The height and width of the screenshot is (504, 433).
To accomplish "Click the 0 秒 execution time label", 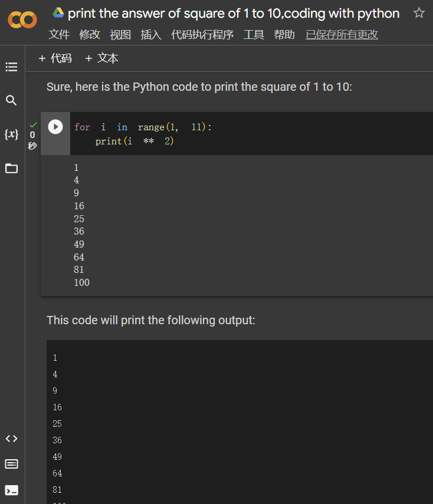I will [32, 140].
